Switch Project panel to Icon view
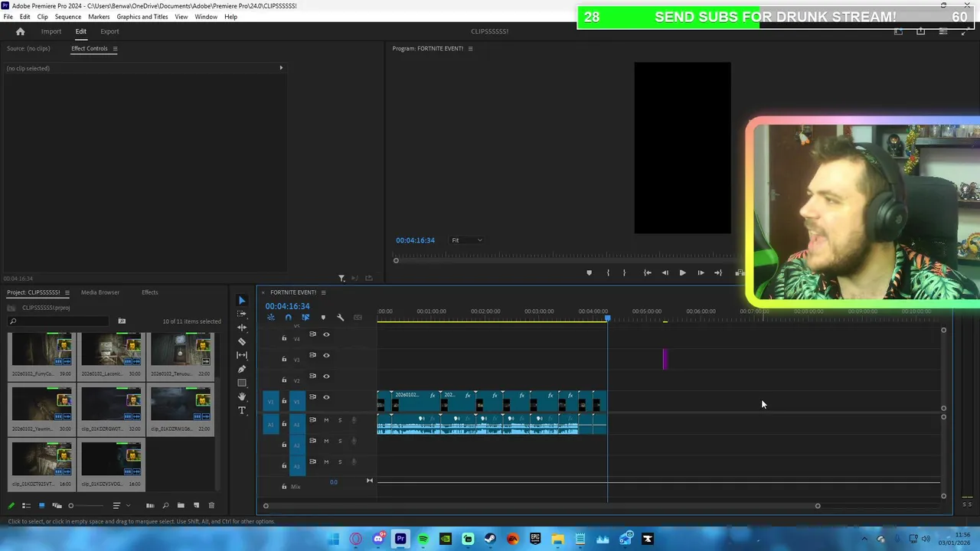The height and width of the screenshot is (551, 980). coord(41,505)
